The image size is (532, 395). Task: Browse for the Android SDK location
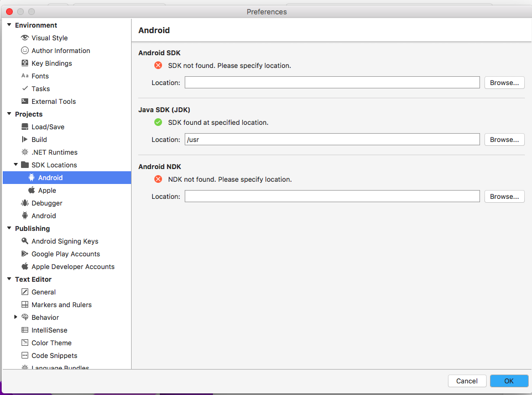[504, 82]
